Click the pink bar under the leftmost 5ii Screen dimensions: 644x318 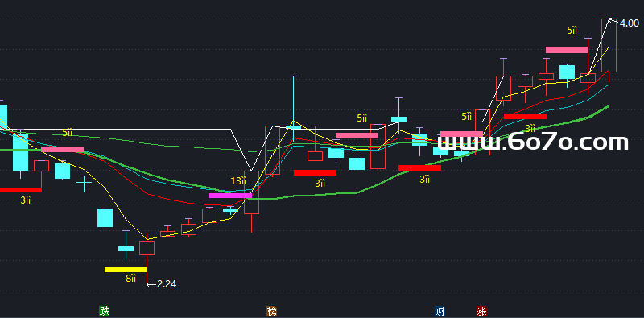[63, 149]
